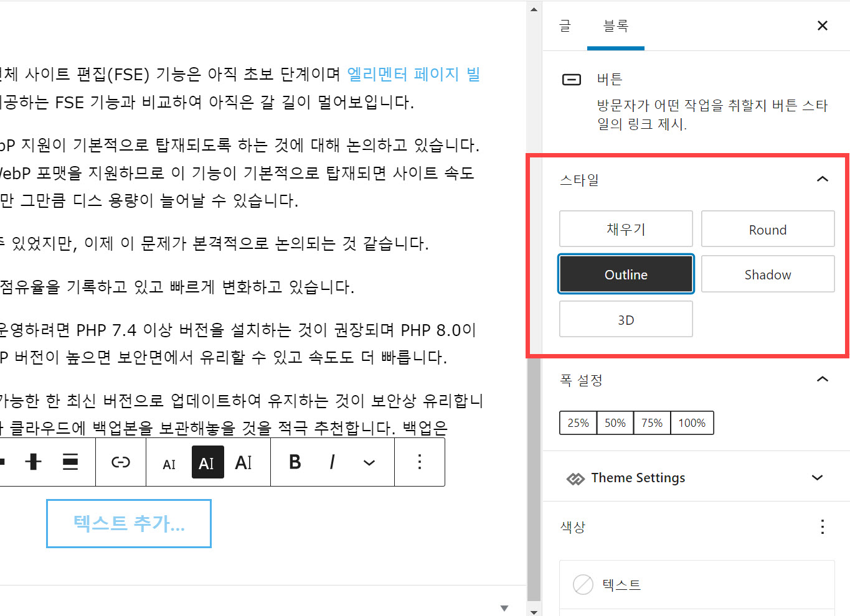Collapse the 폭 설정 section
850x616 pixels.
(x=823, y=379)
